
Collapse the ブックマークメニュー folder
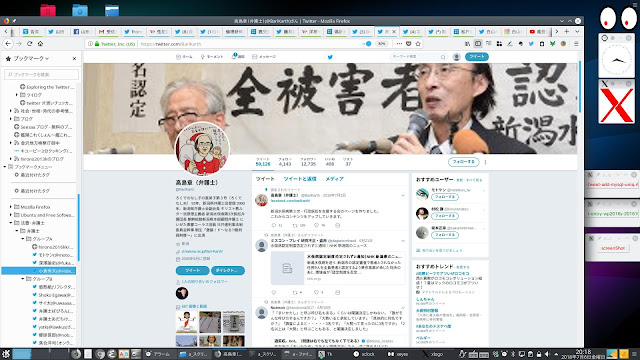point(4,167)
